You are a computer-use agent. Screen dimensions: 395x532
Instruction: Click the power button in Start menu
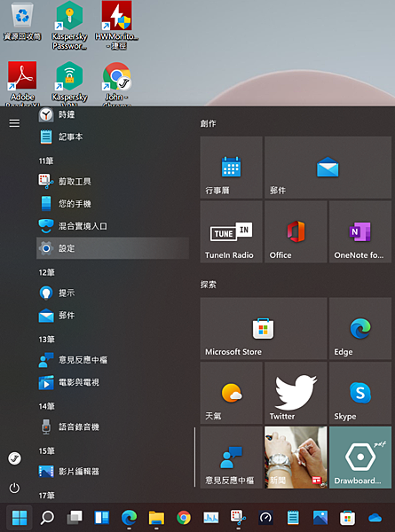click(14, 488)
